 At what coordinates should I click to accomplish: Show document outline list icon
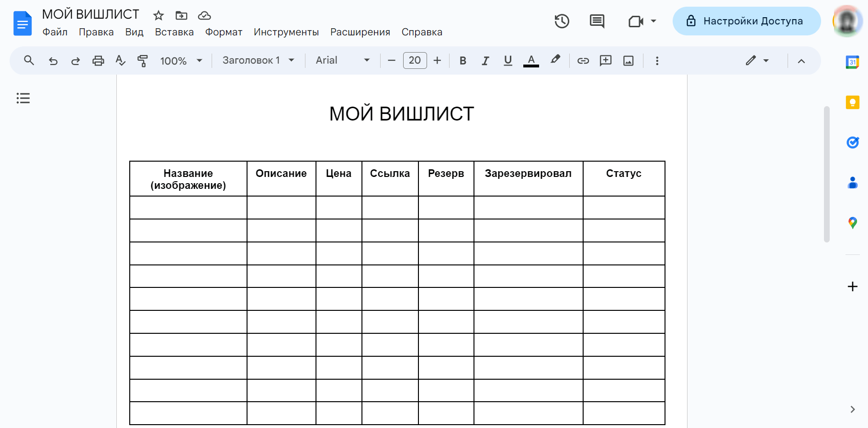[x=23, y=98]
